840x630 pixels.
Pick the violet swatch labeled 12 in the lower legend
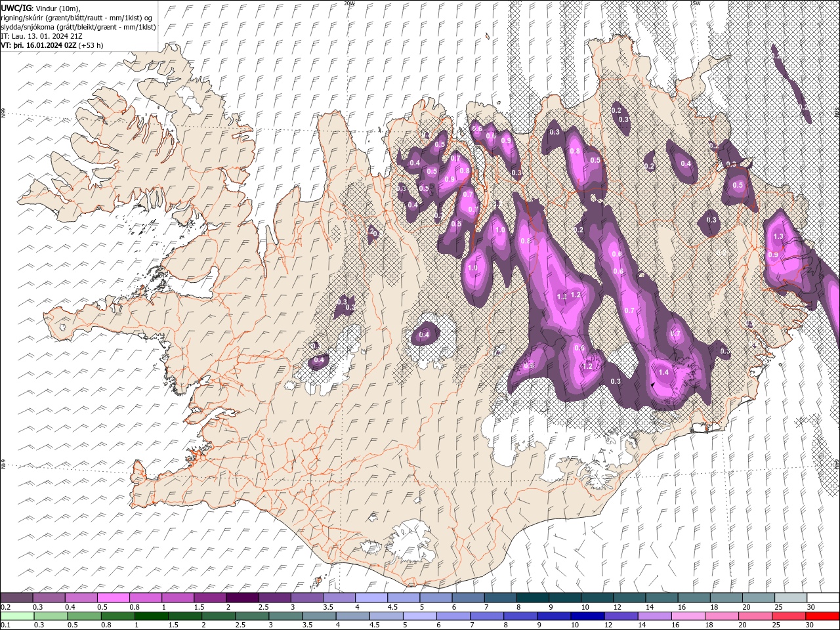click(x=621, y=616)
